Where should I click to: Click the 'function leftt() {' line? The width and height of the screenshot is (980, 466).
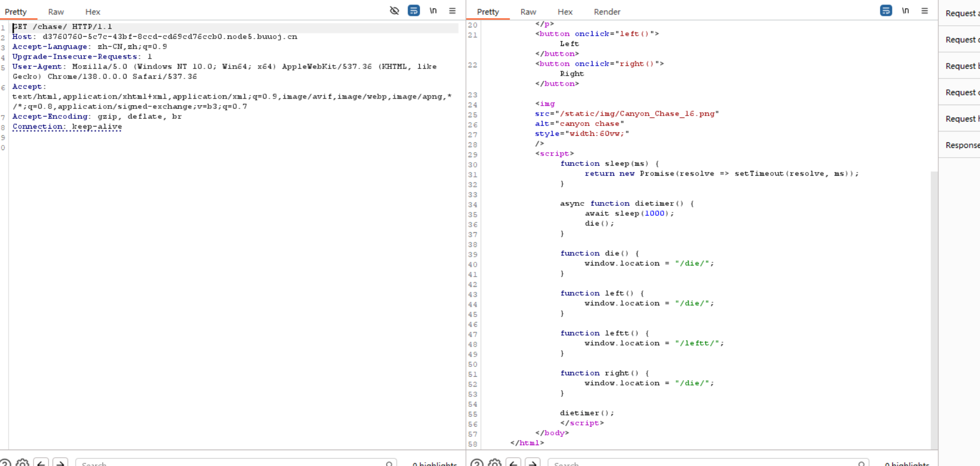605,333
